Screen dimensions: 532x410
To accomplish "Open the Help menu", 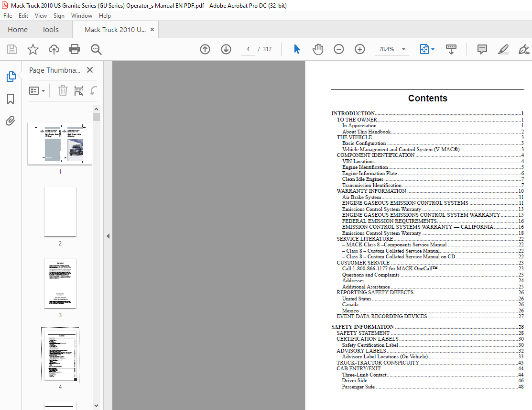I will pyautogui.click(x=105, y=16).
